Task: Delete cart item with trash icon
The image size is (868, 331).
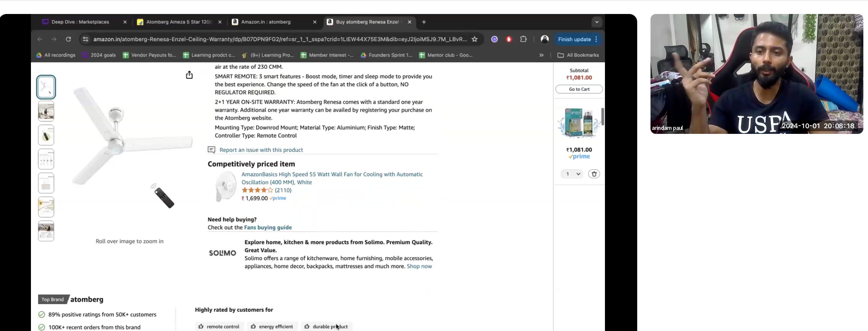Action: coord(594,174)
